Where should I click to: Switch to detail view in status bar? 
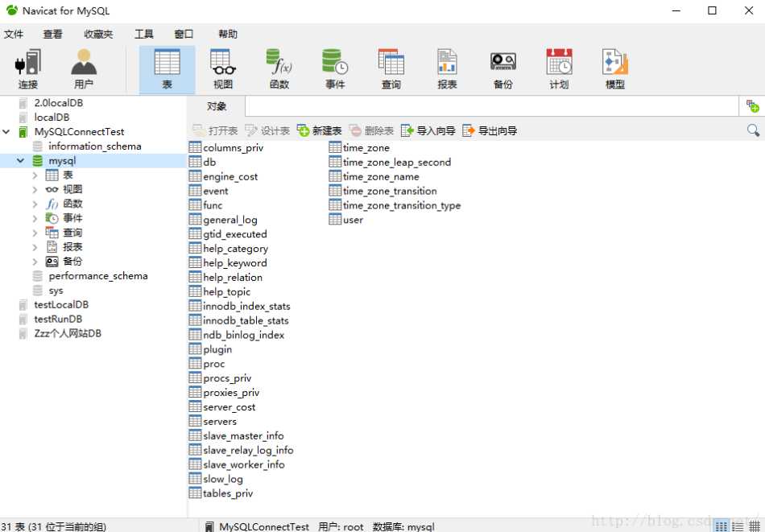click(x=754, y=526)
